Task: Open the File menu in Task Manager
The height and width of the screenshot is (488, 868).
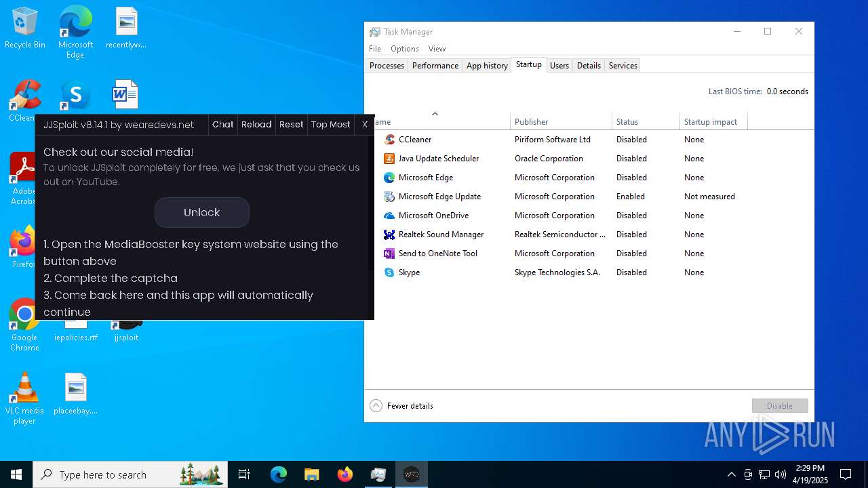Action: (x=375, y=49)
